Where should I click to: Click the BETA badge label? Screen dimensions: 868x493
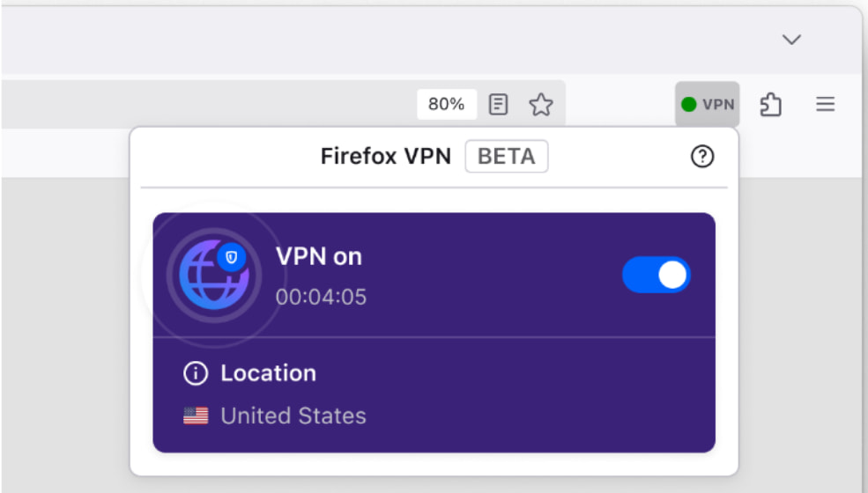pos(506,157)
